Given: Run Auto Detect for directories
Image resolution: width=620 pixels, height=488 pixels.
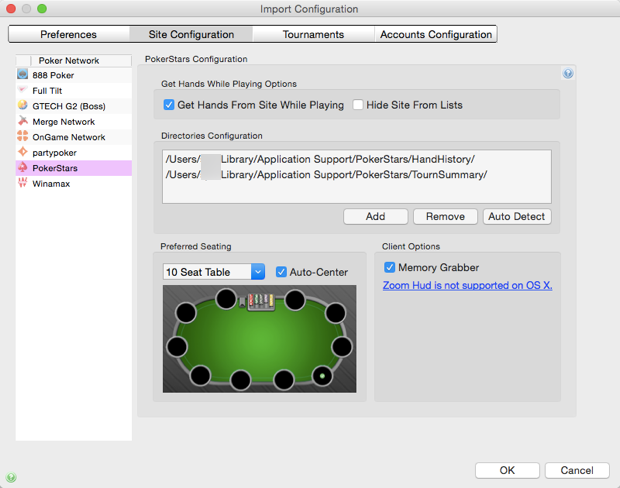Looking at the screenshot, I should [x=517, y=217].
